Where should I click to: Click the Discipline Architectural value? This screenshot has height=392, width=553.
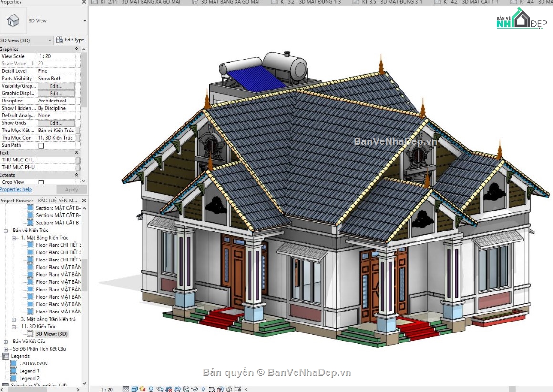tap(56, 101)
